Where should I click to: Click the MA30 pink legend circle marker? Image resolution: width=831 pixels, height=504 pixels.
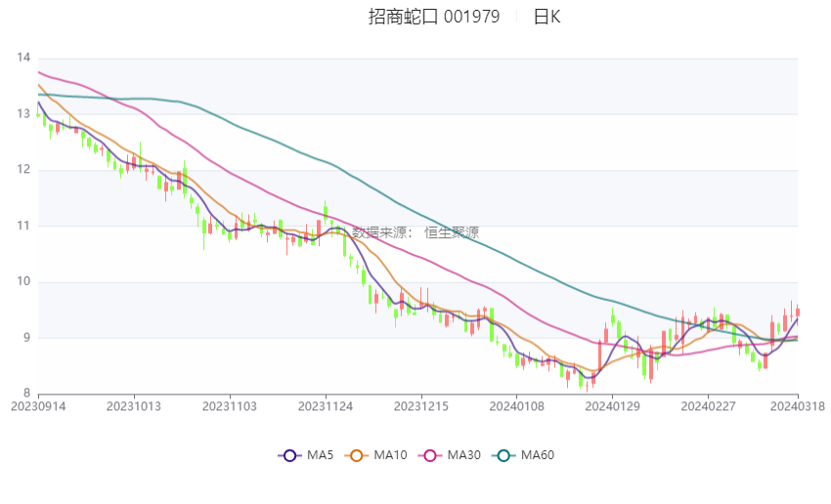tap(426, 455)
